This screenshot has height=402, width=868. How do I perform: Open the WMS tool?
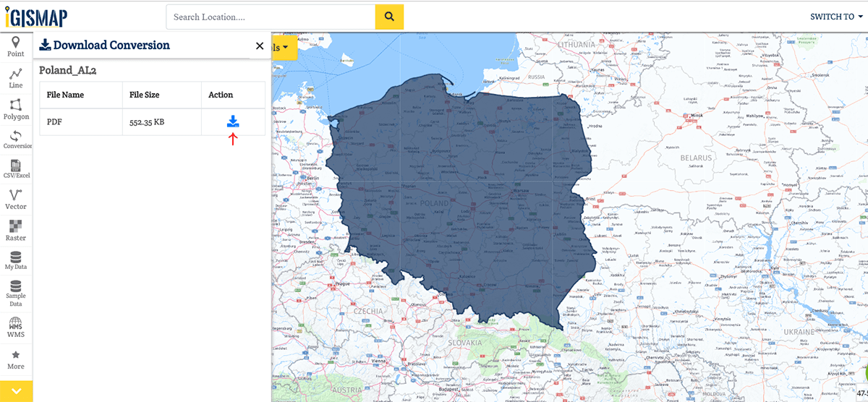(16, 328)
